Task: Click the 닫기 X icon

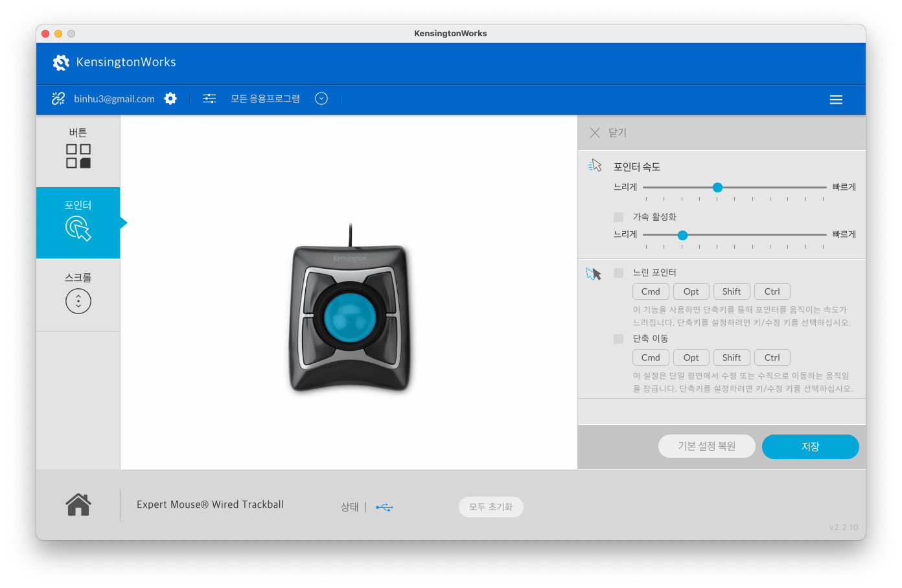Action: point(595,133)
